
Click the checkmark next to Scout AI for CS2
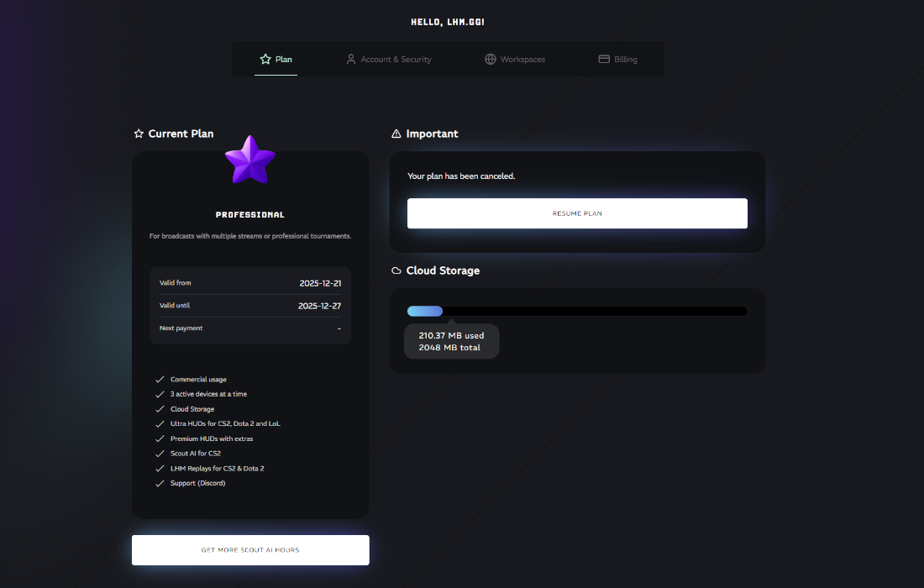160,453
